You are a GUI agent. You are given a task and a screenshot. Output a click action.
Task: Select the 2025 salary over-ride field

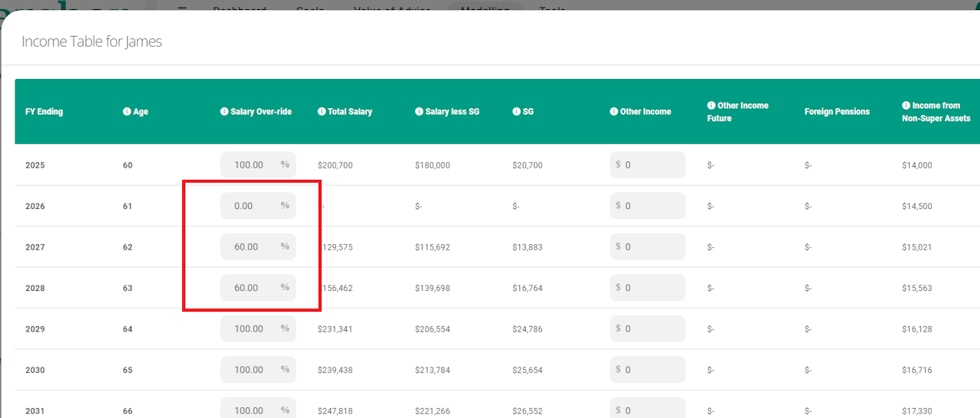pos(258,165)
